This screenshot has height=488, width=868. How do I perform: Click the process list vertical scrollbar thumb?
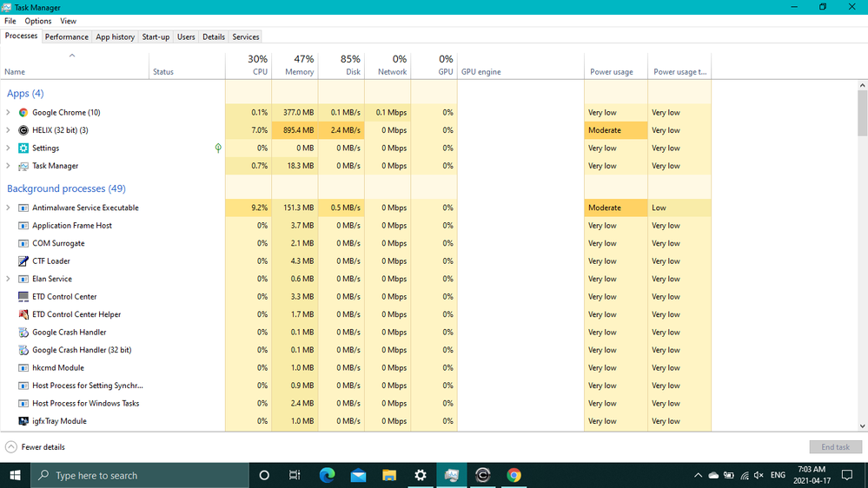pos(863,113)
